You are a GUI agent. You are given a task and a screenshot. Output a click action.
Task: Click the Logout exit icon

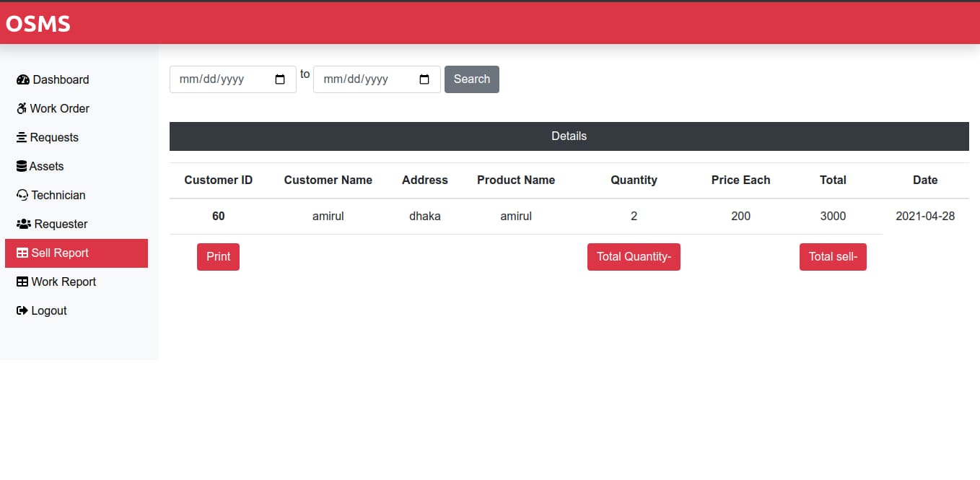pos(22,310)
